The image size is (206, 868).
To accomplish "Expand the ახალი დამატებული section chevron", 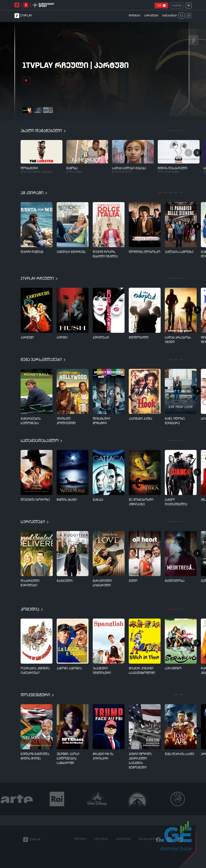I will tap(65, 131).
